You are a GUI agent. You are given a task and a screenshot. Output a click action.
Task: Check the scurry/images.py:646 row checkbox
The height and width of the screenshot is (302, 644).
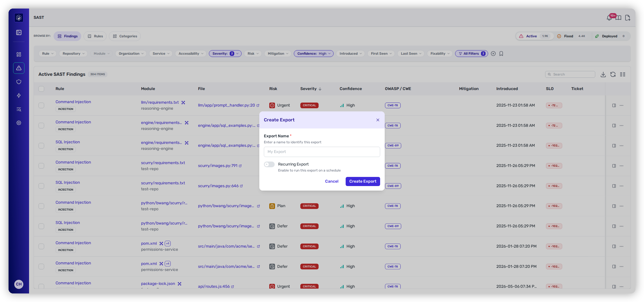coord(41,186)
